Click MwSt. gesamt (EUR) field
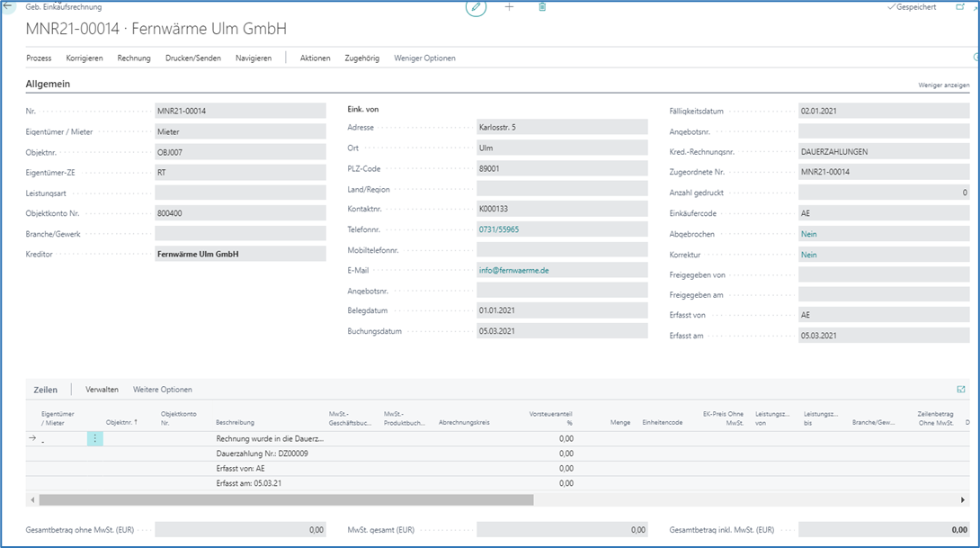Screen dimensions: 980x548 562,530
